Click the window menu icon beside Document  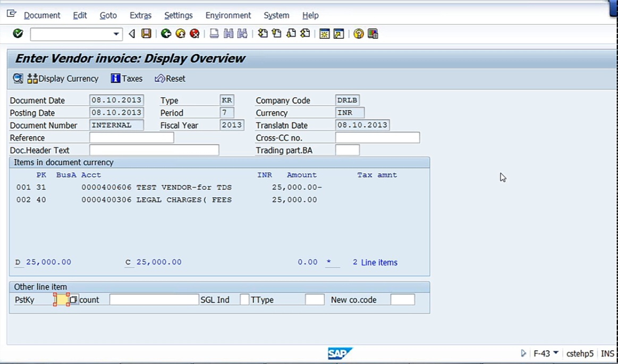12,14
